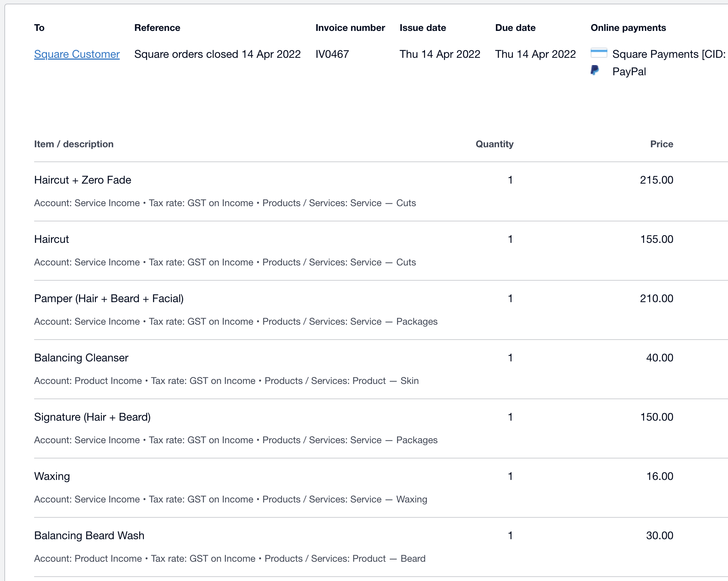Image resolution: width=728 pixels, height=581 pixels.
Task: Click the Waxing line item
Action: click(x=52, y=476)
